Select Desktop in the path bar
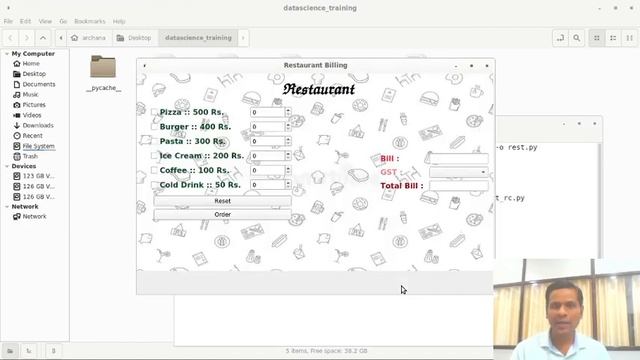Image resolution: width=640 pixels, height=360 pixels. tap(135, 38)
